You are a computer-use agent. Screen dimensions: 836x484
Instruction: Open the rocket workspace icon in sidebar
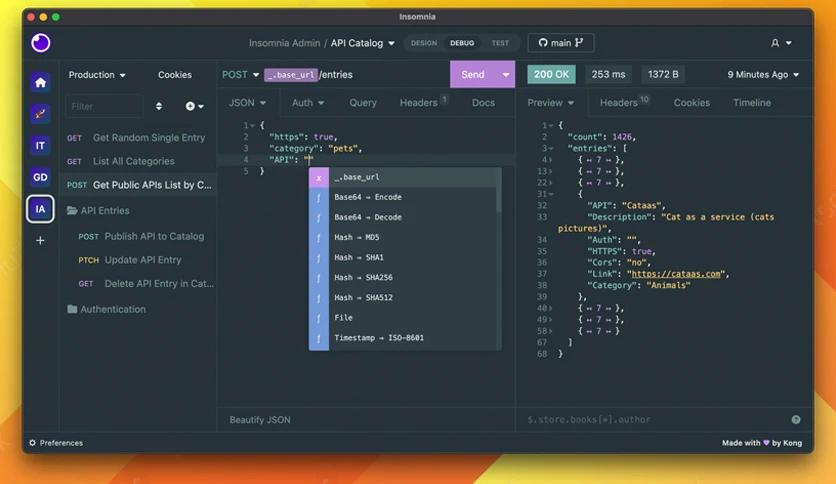point(41,114)
